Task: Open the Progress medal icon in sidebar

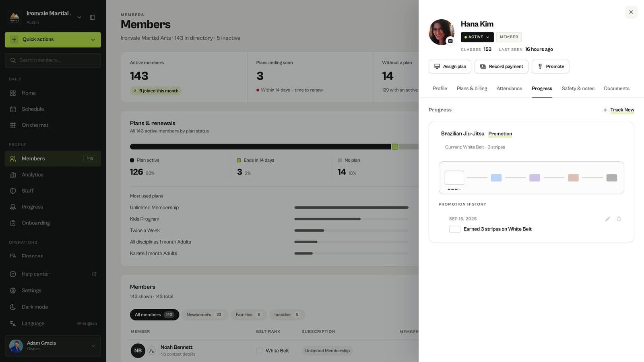Action: point(13,207)
